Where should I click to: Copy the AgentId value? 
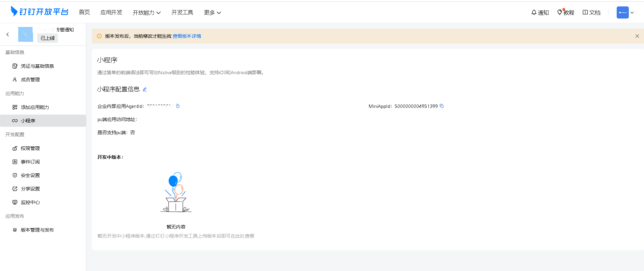coord(178,106)
